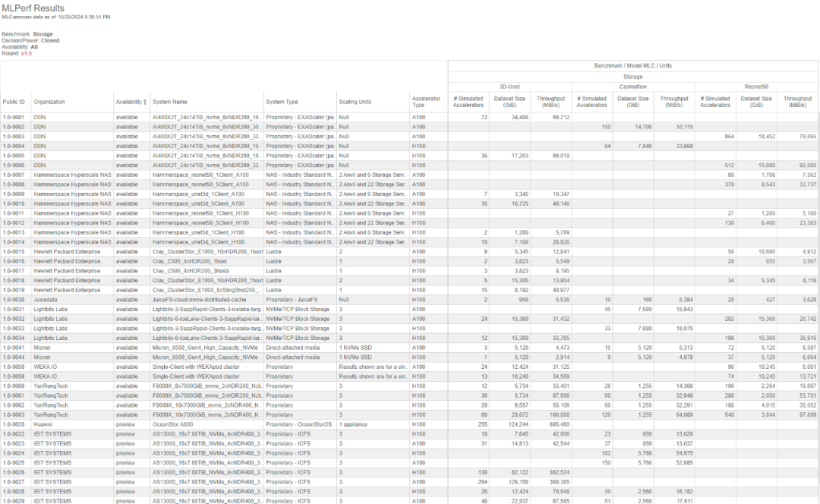The image size is (820, 504).
Task: Click the 124,244 dataset size value
Action: 519,424
